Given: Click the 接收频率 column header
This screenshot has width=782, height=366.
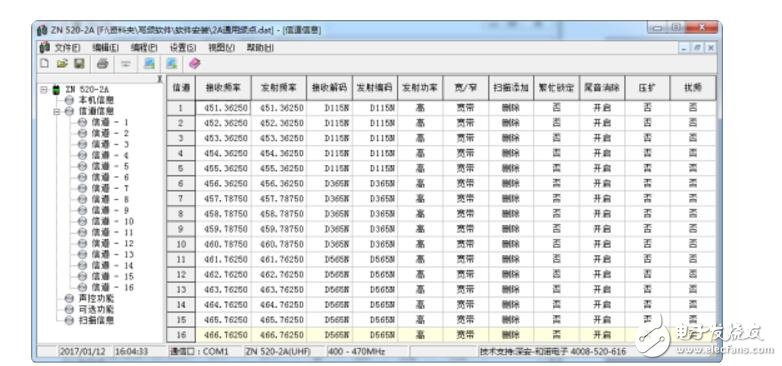Looking at the screenshot, I should click(223, 88).
